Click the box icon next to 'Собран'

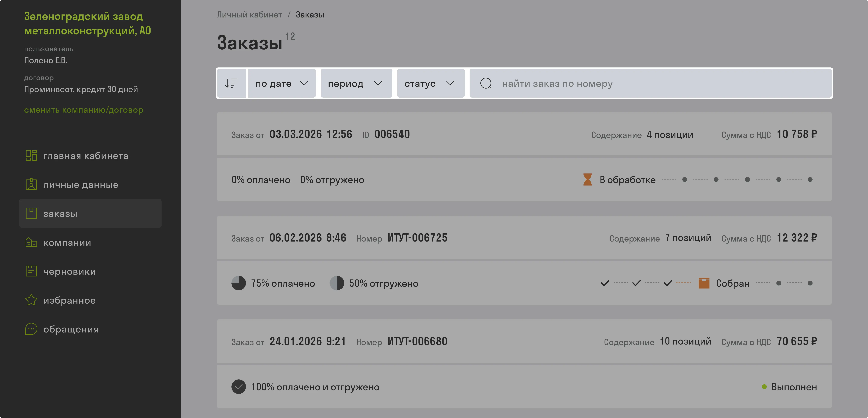click(x=704, y=283)
